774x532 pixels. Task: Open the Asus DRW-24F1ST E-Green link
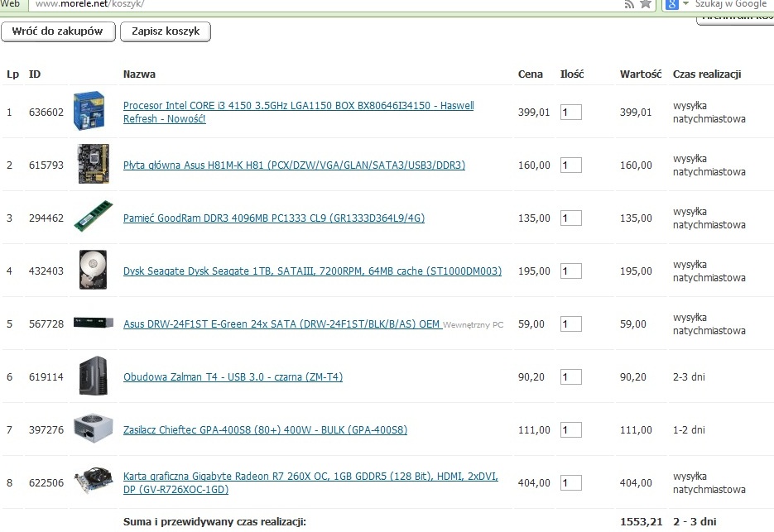(x=281, y=324)
